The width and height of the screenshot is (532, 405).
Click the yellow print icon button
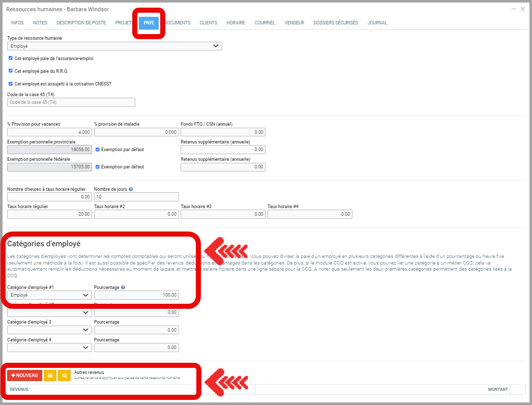coord(50,375)
